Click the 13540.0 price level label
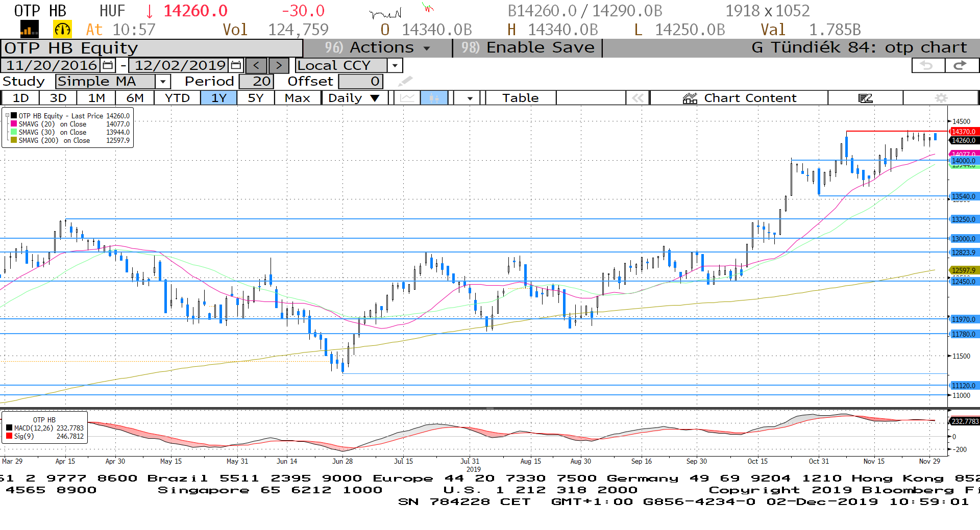The image size is (980, 530). (964, 196)
